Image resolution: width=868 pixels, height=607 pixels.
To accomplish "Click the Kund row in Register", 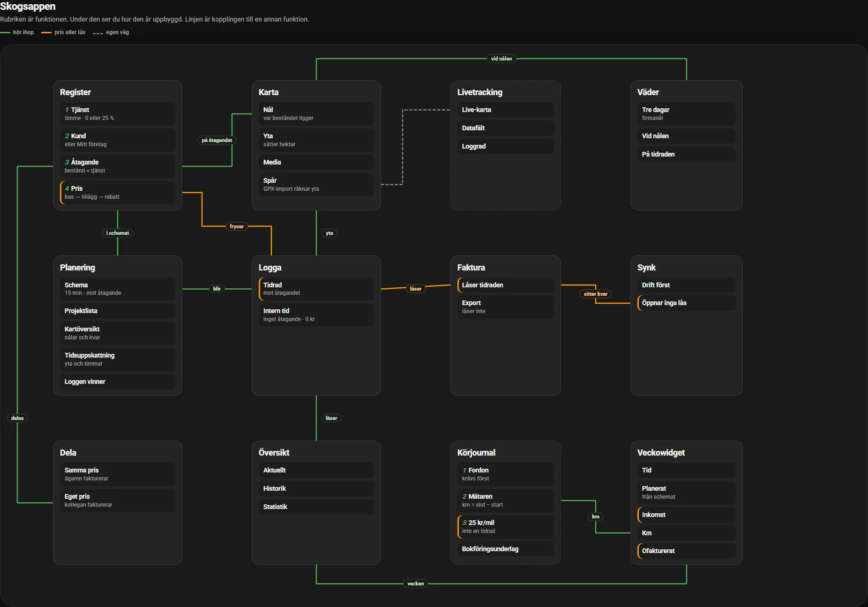I will 118,140.
